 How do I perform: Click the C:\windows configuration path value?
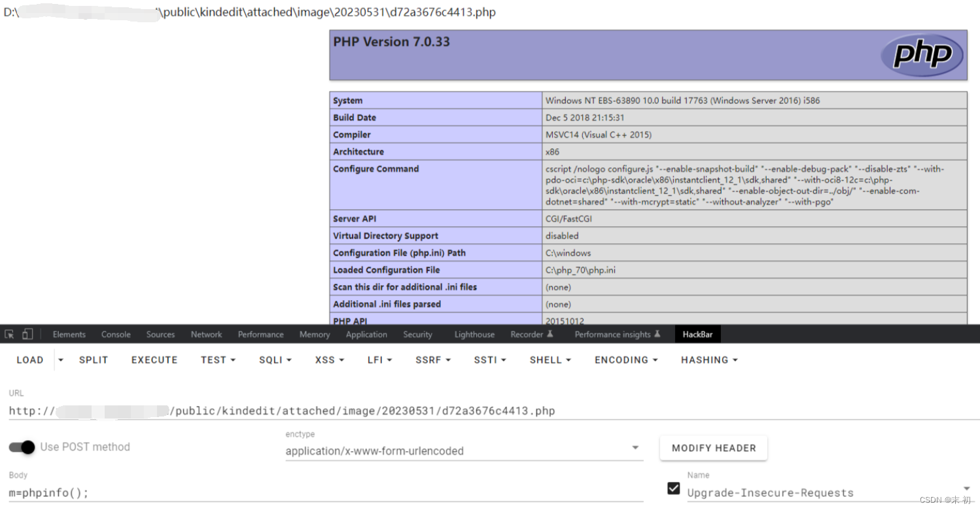coord(568,253)
